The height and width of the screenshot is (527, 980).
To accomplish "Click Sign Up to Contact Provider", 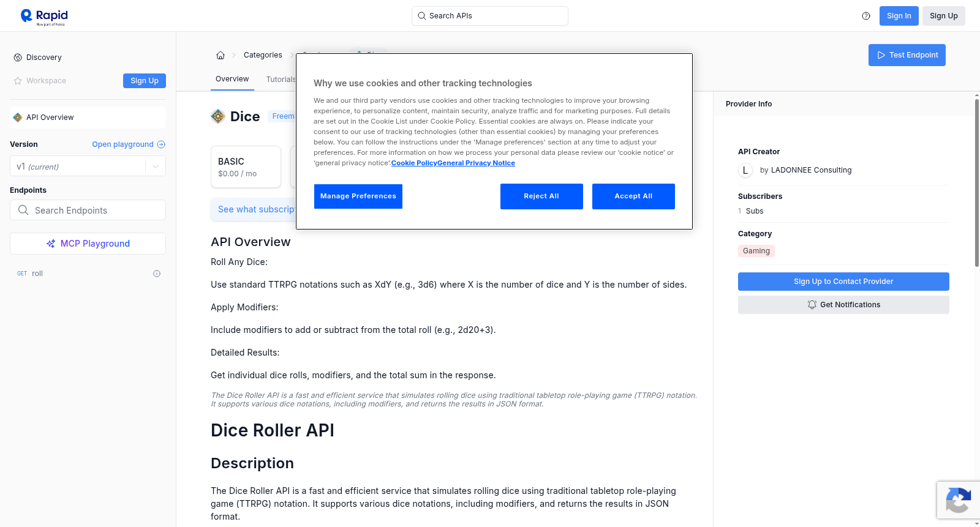I will point(843,282).
